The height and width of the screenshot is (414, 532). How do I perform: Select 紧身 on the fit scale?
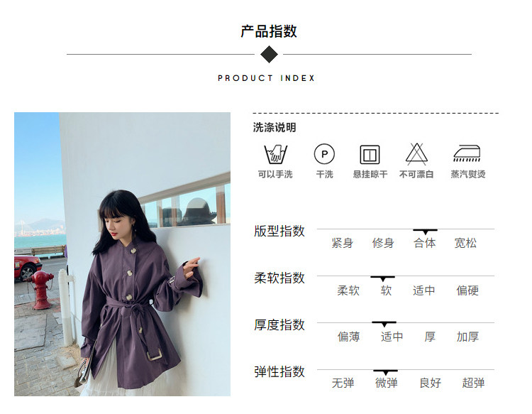tap(343, 243)
